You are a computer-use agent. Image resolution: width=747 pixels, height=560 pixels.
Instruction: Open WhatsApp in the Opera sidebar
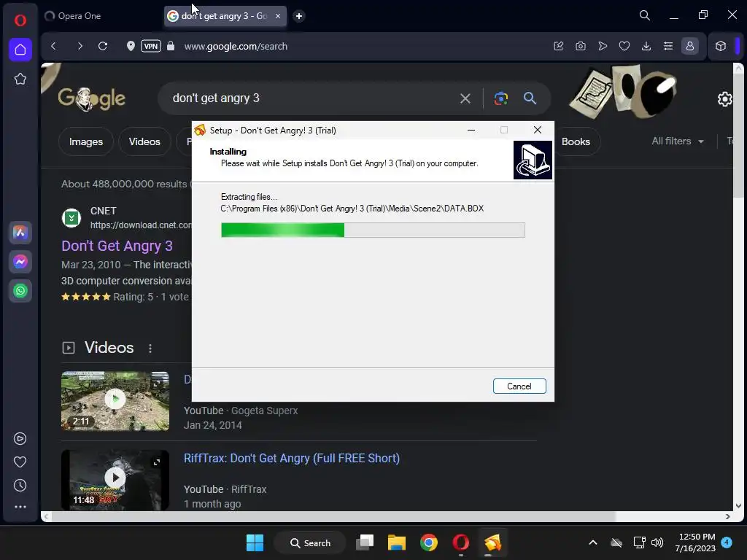click(x=20, y=290)
